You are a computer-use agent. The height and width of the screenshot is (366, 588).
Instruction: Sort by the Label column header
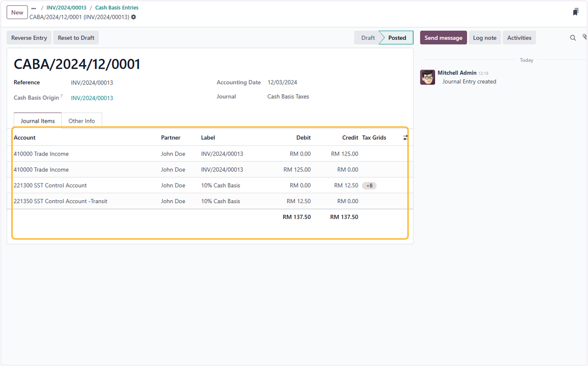(208, 138)
